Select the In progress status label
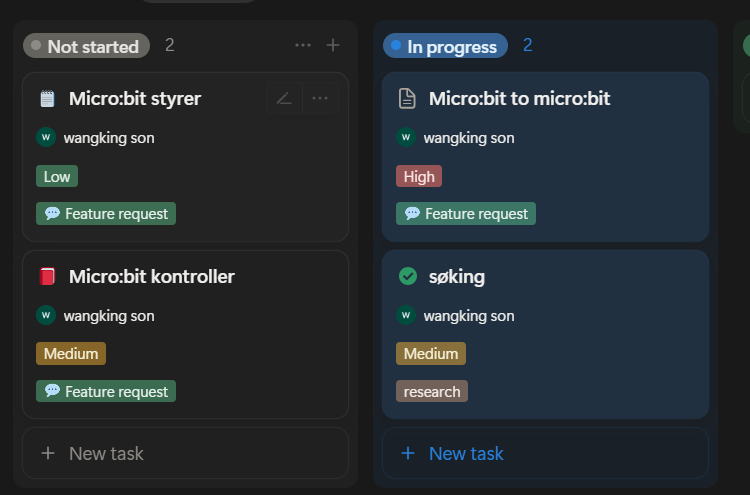 [446, 46]
